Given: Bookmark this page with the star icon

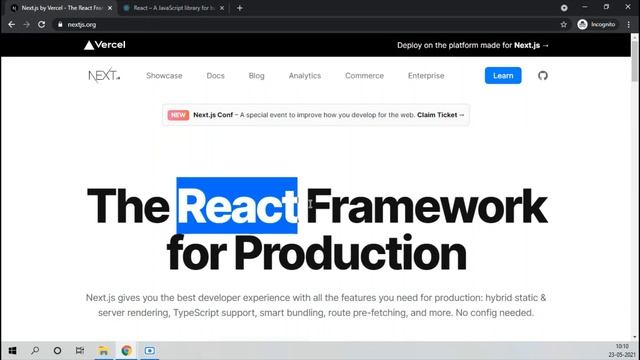Looking at the screenshot, I should (564, 24).
